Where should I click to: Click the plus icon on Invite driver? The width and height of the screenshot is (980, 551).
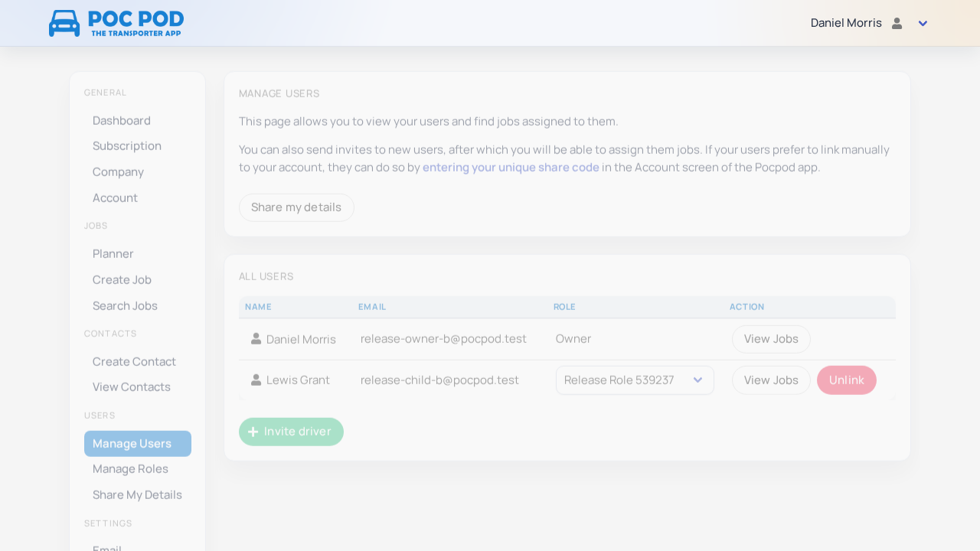[x=253, y=432]
